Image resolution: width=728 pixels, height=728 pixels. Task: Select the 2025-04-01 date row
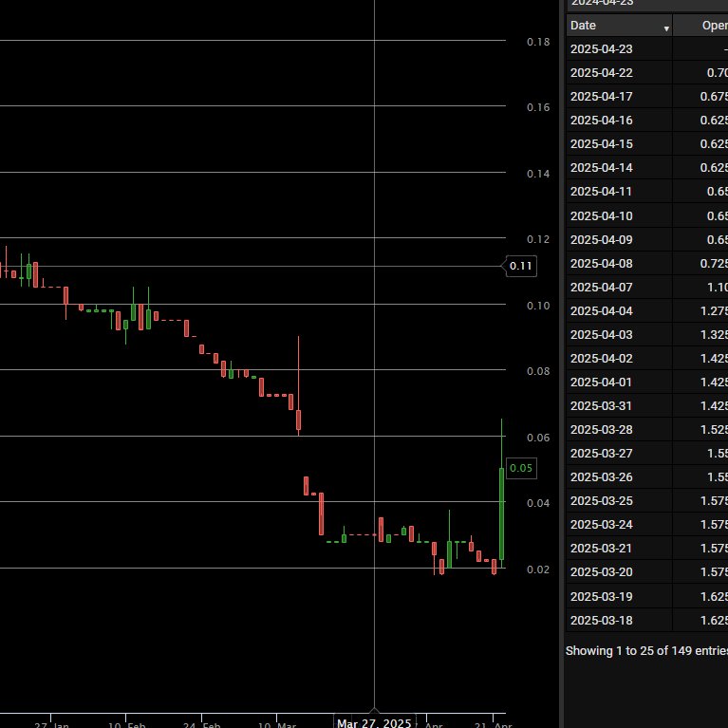click(647, 382)
